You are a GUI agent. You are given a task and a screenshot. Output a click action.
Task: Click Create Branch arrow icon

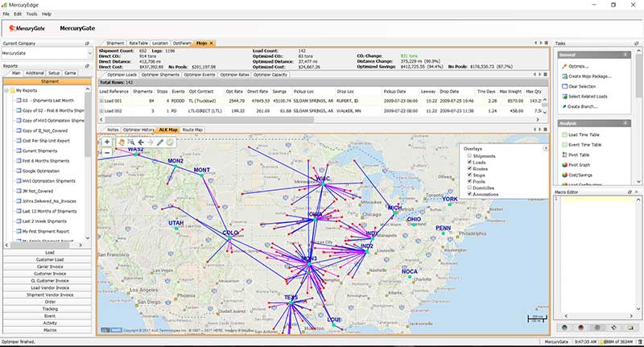point(565,106)
